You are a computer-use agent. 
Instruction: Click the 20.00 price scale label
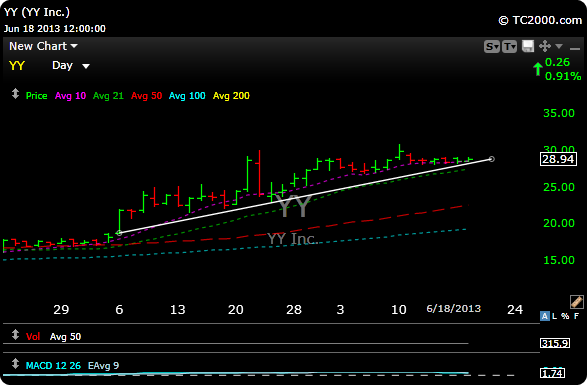[x=559, y=223]
